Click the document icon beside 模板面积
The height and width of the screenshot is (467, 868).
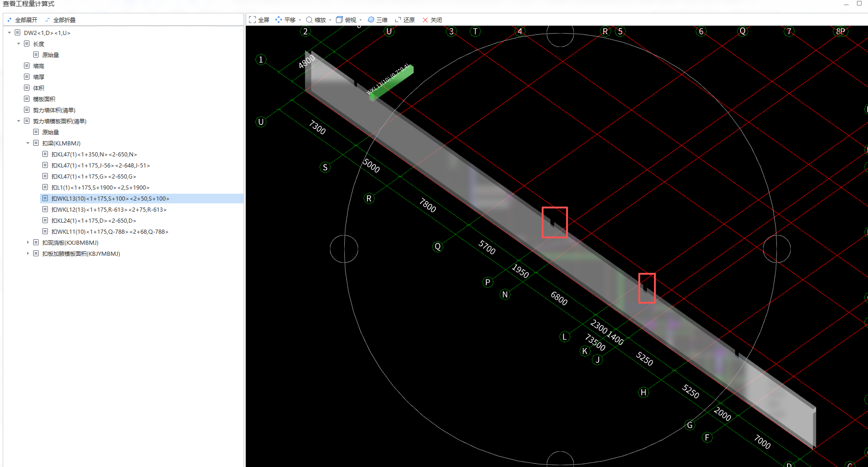click(x=27, y=99)
